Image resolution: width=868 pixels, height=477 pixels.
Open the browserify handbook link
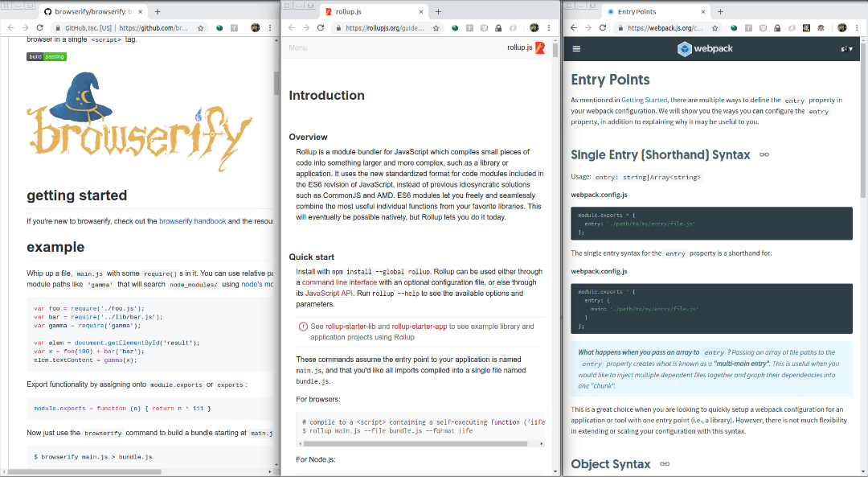tap(193, 221)
